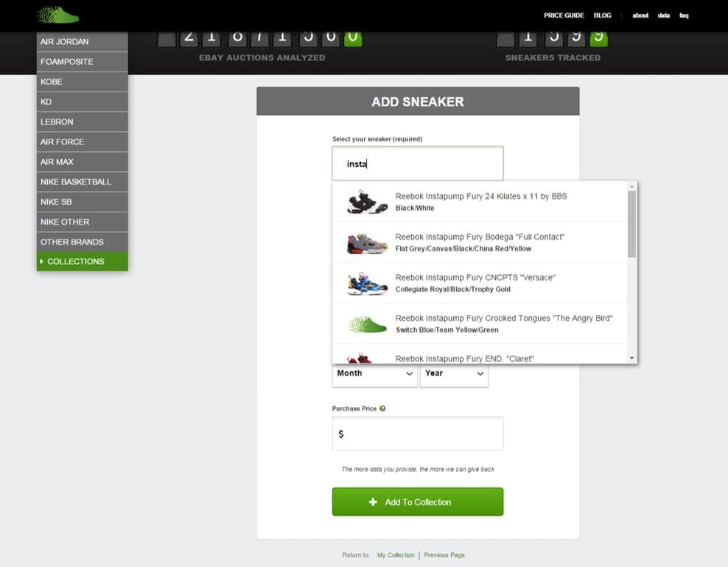Choose Reebok Instapump Fury 24 Kilates suggestion

[x=480, y=202]
